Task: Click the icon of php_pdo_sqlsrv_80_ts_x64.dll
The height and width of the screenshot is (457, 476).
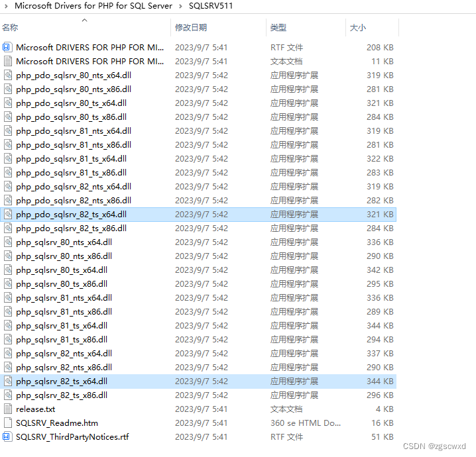Action: click(8, 103)
